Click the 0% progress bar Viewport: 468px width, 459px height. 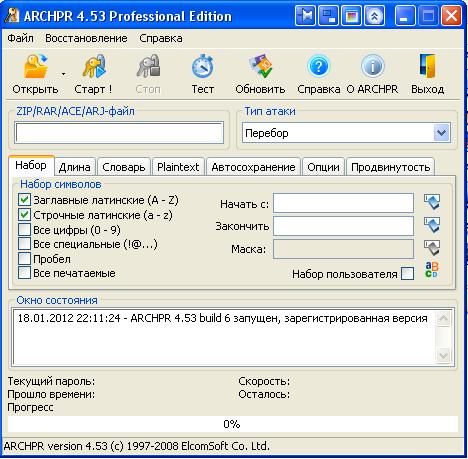tap(232, 424)
